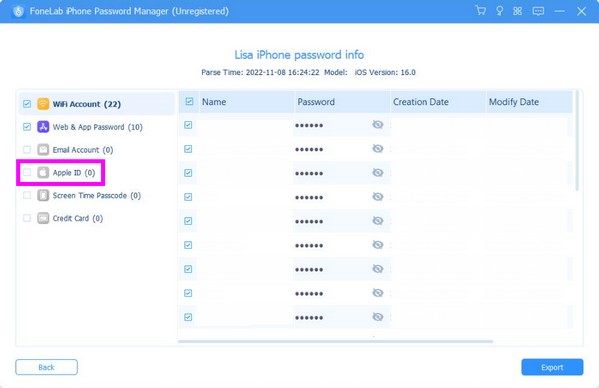The image size is (599, 388).
Task: Click the horizontal scrollbar below the table
Action: [x=335, y=341]
